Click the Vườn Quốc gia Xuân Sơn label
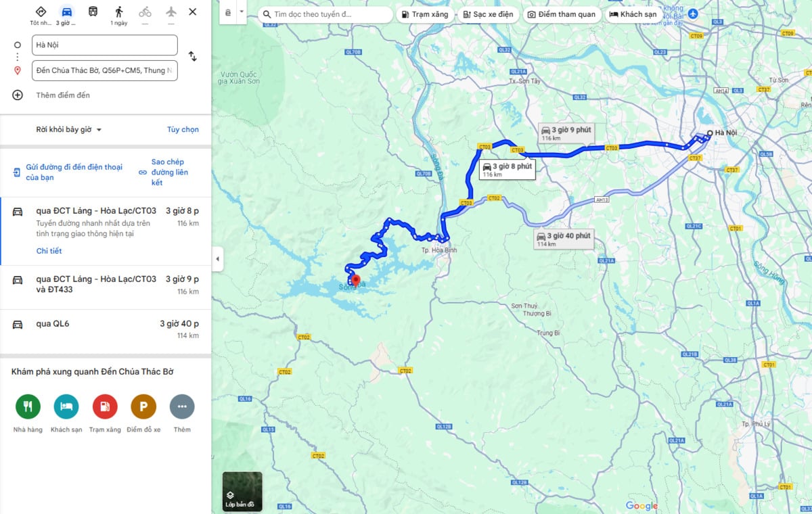Screen dimensions: 812x514 239,77
